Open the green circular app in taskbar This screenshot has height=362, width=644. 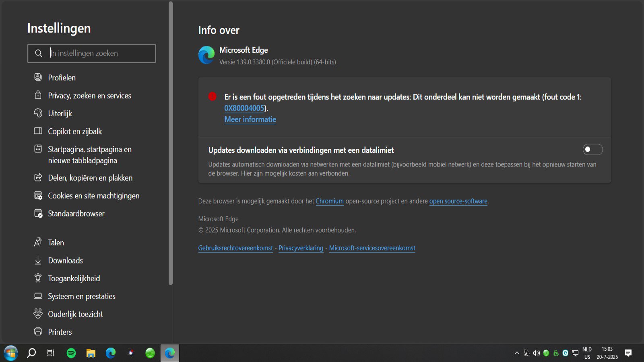pyautogui.click(x=150, y=353)
